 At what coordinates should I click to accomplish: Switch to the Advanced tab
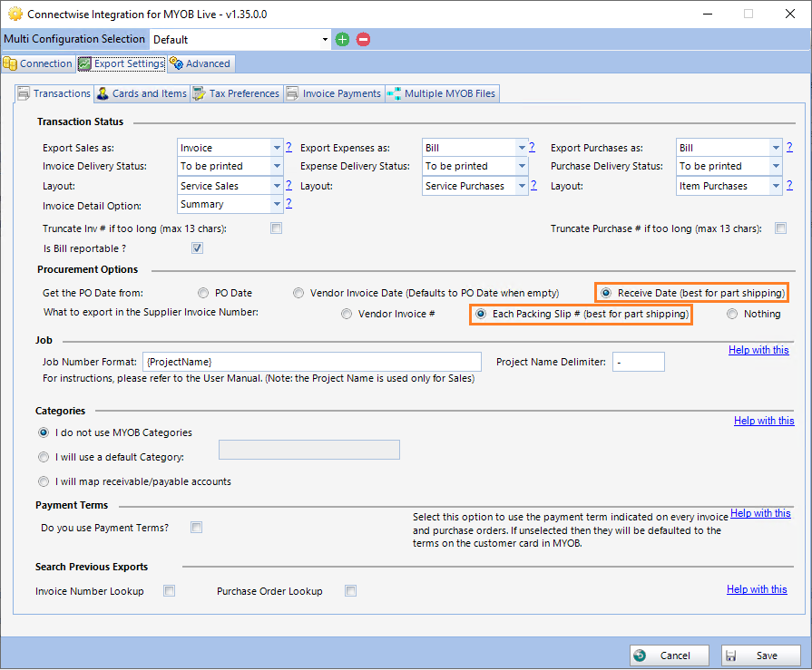201,63
